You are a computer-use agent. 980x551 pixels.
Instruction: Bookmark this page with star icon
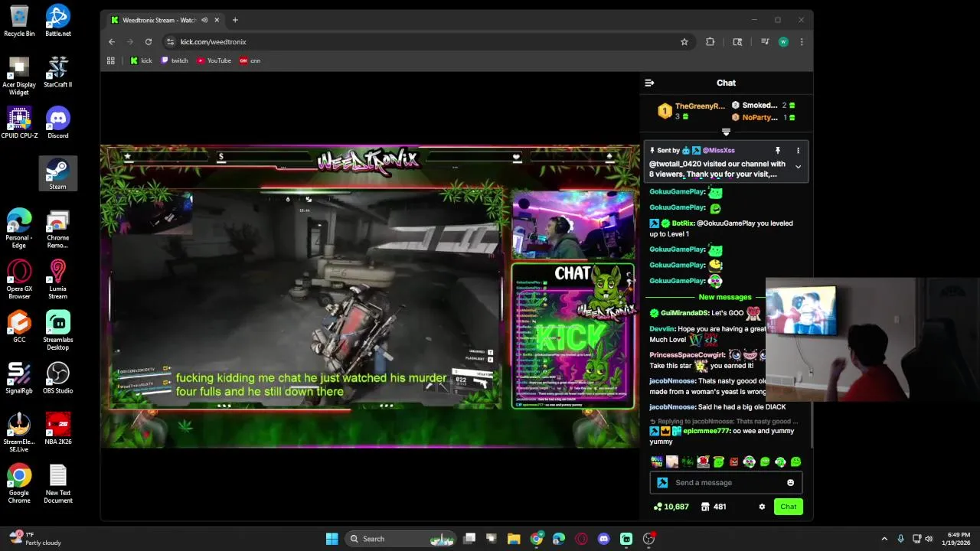point(684,42)
